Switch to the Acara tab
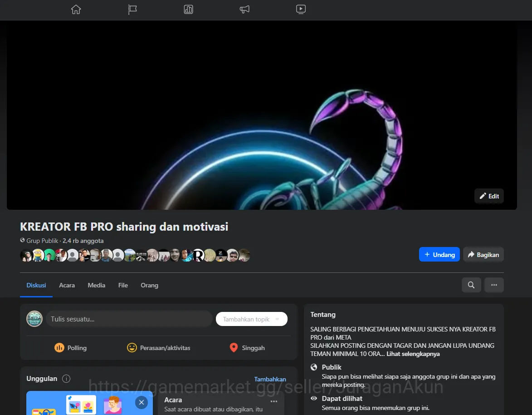This screenshot has height=415, width=532. click(67, 285)
